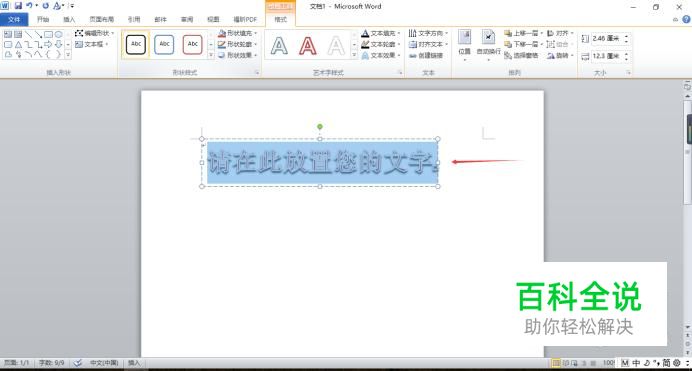Open the 邮件 (Mailings) tab

tap(160, 19)
